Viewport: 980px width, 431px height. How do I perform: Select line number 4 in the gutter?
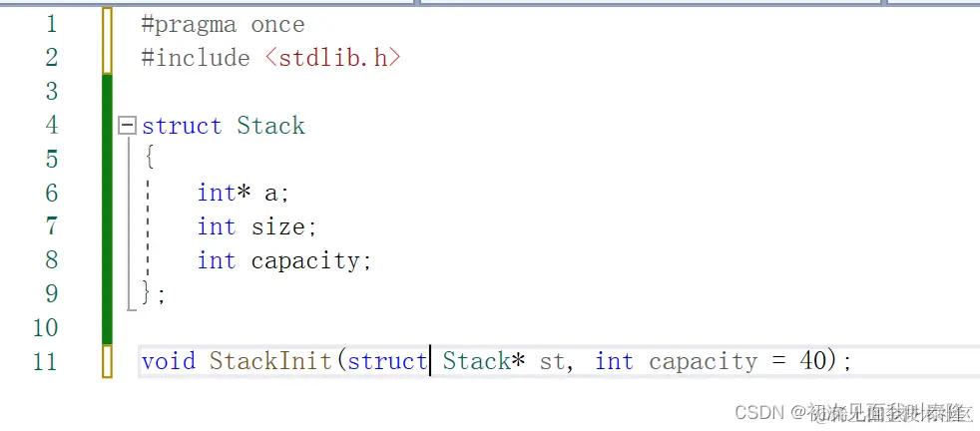tap(51, 126)
